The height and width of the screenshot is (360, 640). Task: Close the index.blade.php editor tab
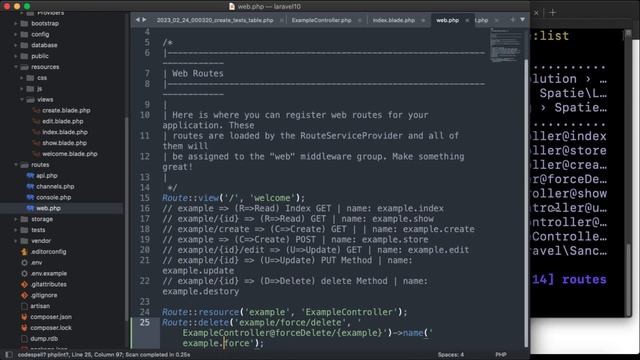[423, 20]
